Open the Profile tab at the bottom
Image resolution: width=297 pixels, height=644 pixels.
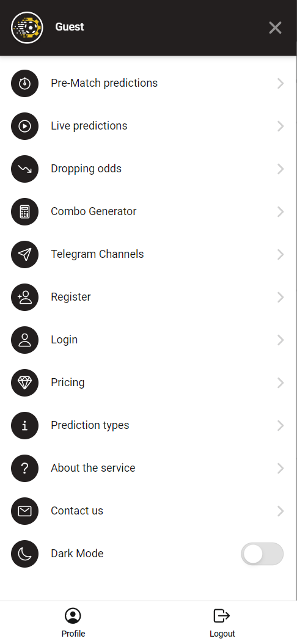coord(73,623)
